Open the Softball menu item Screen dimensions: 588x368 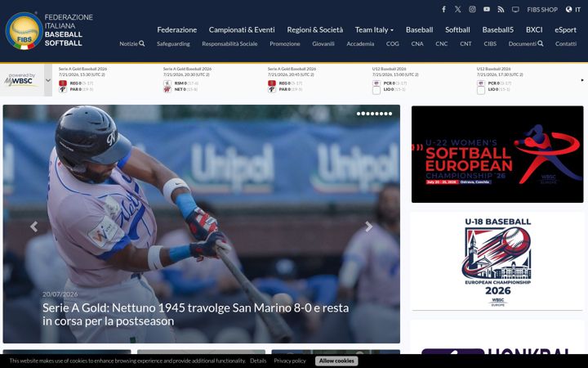(x=457, y=29)
